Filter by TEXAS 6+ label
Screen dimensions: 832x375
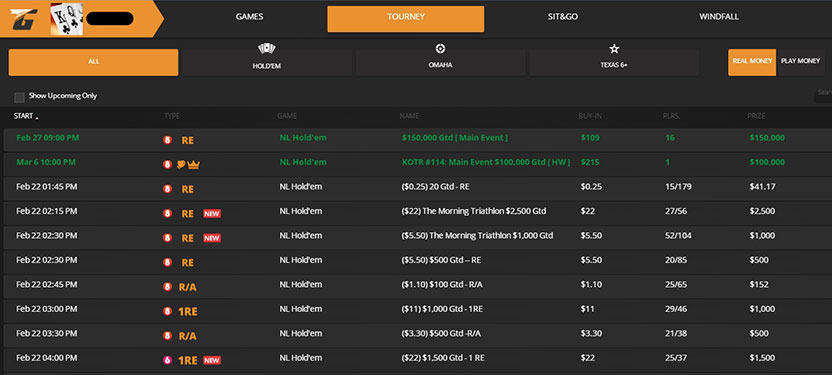pyautogui.click(x=614, y=65)
